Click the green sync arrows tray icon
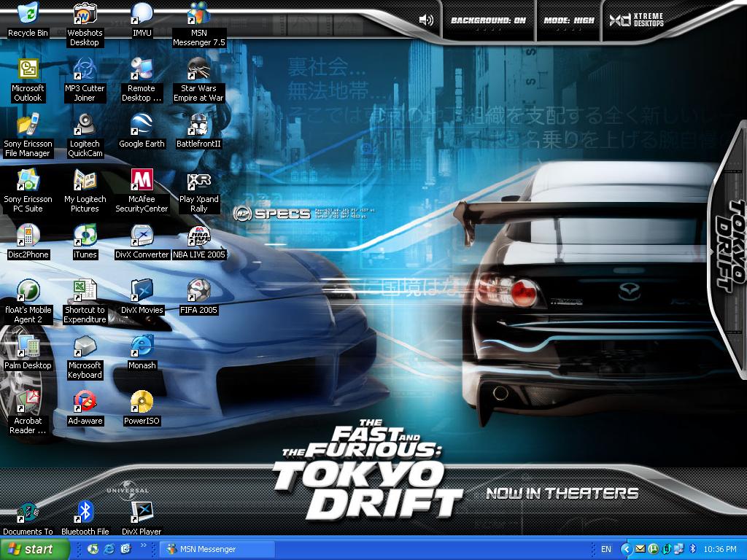Viewport: 747px width, 560px height. [x=667, y=549]
